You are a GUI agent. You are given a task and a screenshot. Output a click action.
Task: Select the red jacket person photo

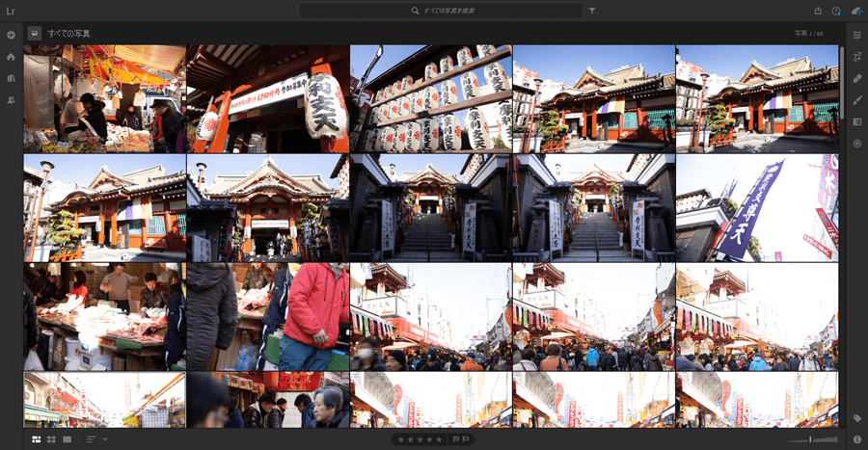tap(268, 317)
